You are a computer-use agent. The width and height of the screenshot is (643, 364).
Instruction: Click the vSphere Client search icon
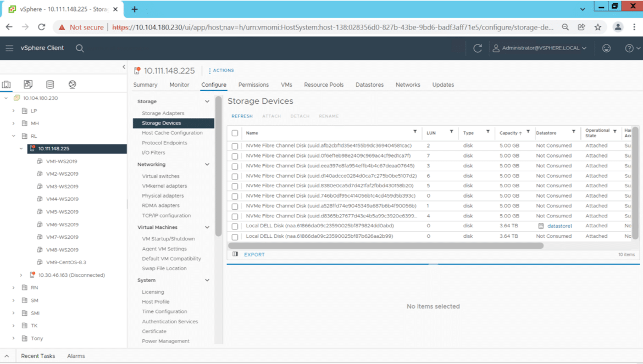click(80, 48)
